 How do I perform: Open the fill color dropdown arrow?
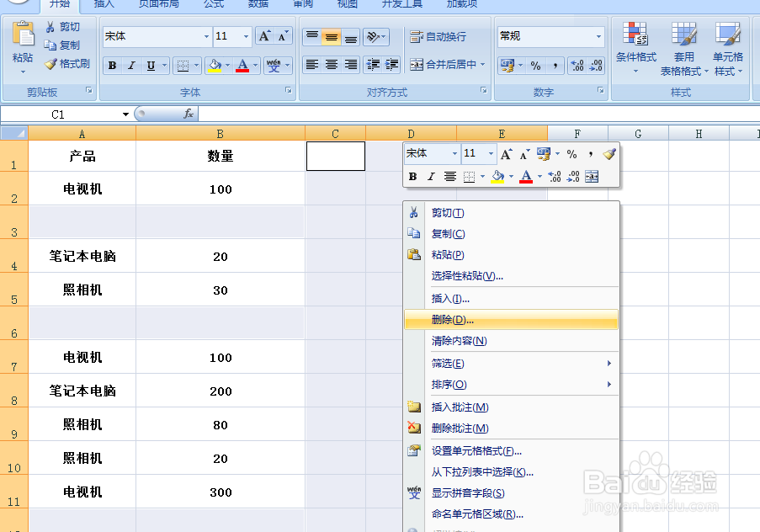[x=227, y=65]
